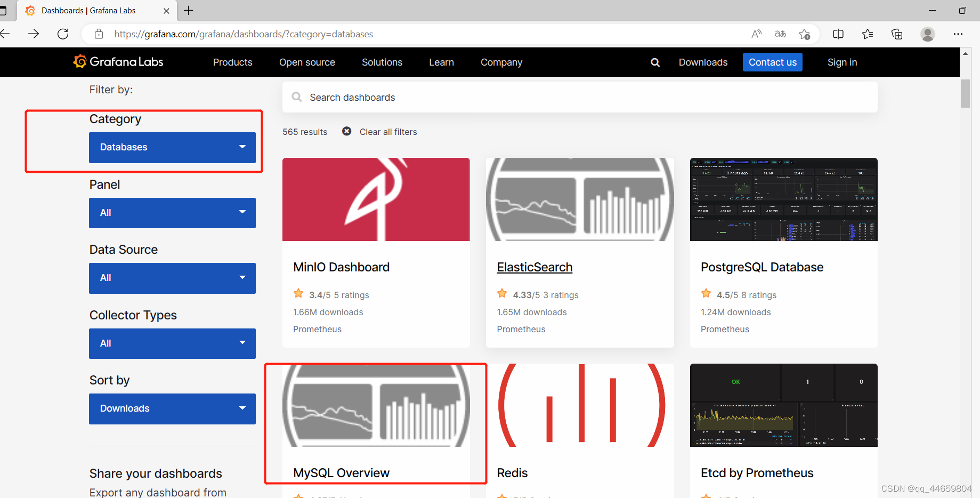Screen dimensions: 980x498
Task: Open the site search magnifier icon
Action: pos(655,62)
